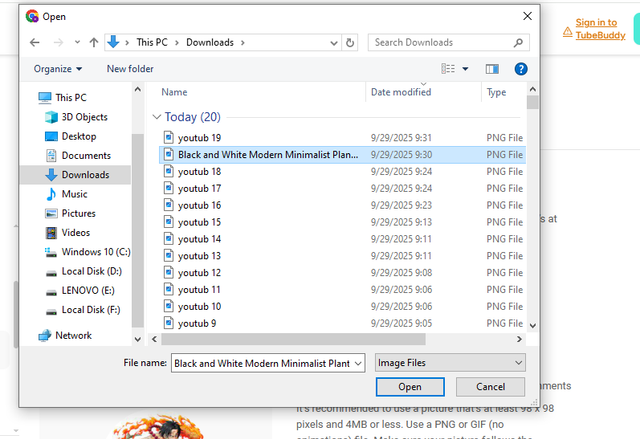This screenshot has height=439, width=640.
Task: Click the search magnifier icon
Action: 518,42
